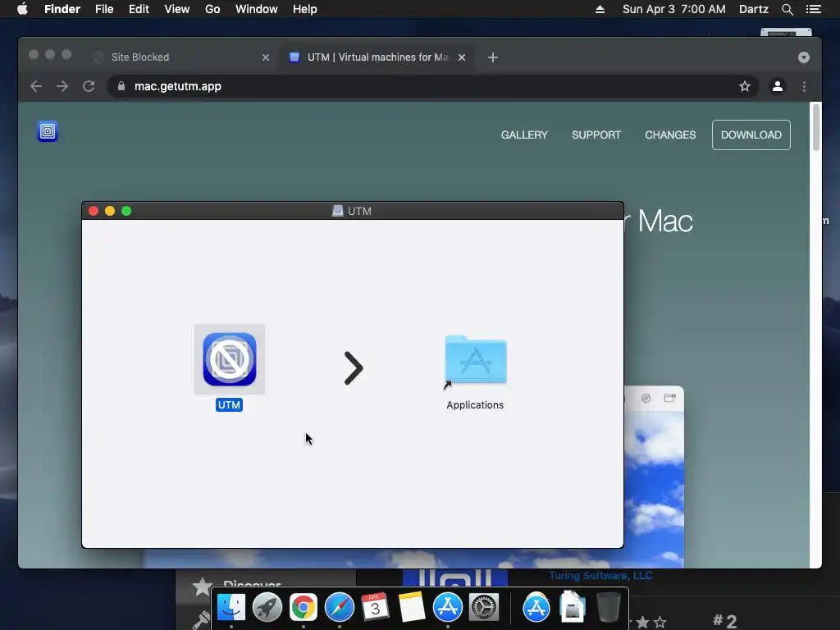Open Trash from the Dock
This screenshot has width=840, height=630.
click(x=608, y=608)
